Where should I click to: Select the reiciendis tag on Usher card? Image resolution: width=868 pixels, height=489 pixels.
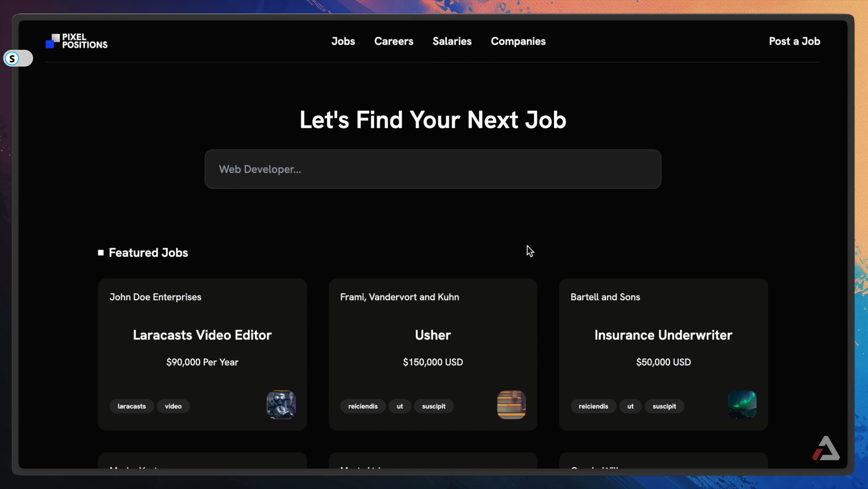pyautogui.click(x=362, y=406)
